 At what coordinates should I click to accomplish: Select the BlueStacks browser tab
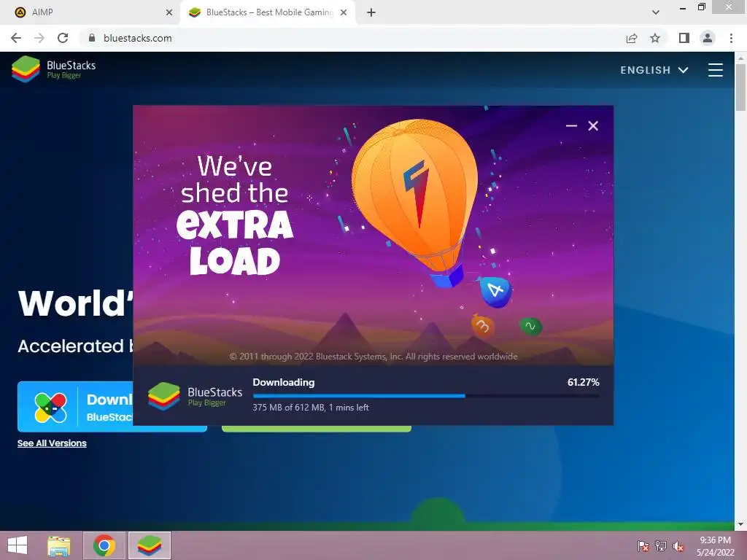tap(267, 12)
